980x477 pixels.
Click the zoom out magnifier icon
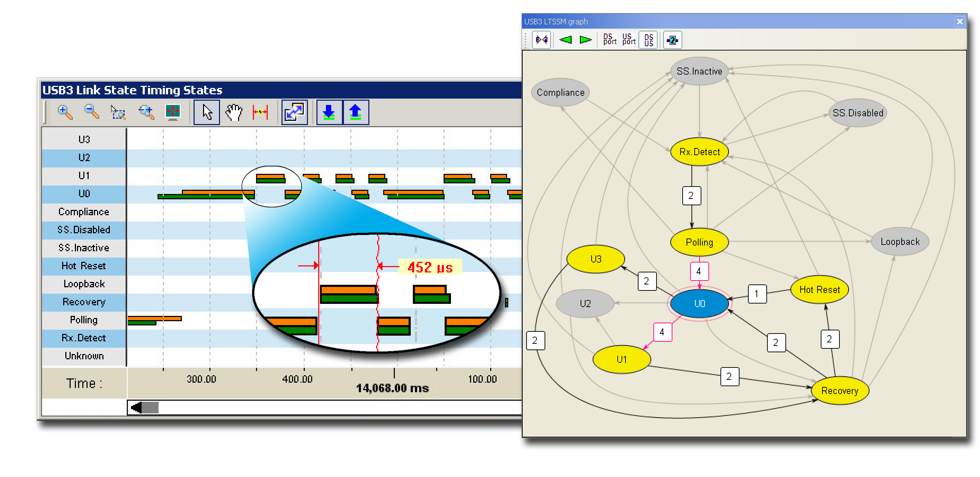click(x=92, y=112)
